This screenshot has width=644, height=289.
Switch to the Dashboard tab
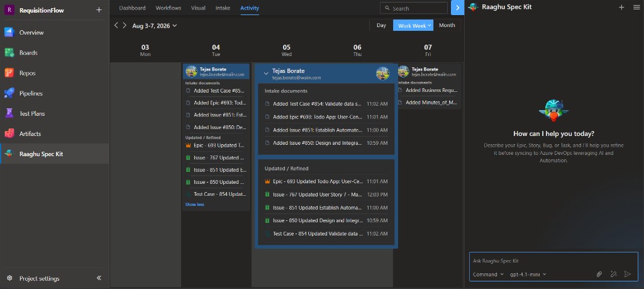click(x=132, y=8)
